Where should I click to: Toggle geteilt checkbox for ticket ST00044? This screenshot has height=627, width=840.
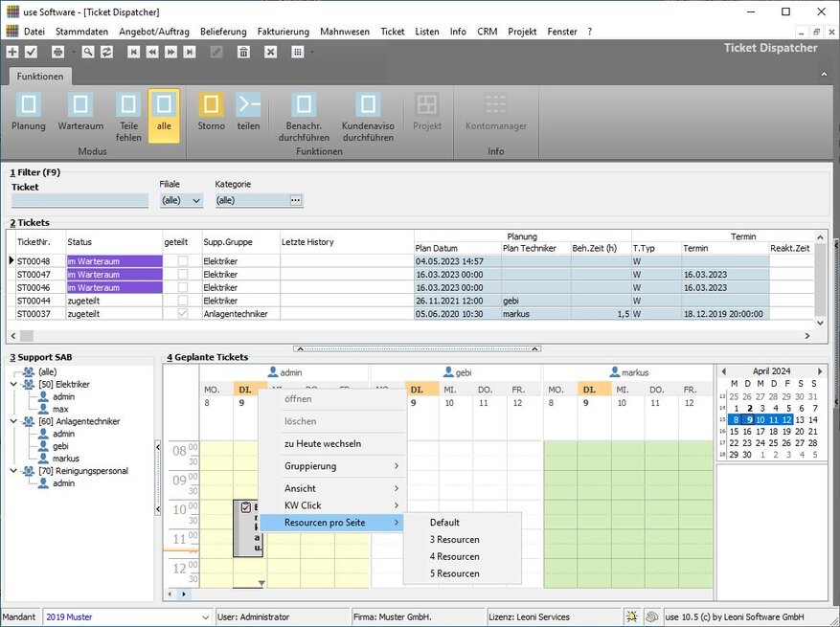click(x=182, y=301)
